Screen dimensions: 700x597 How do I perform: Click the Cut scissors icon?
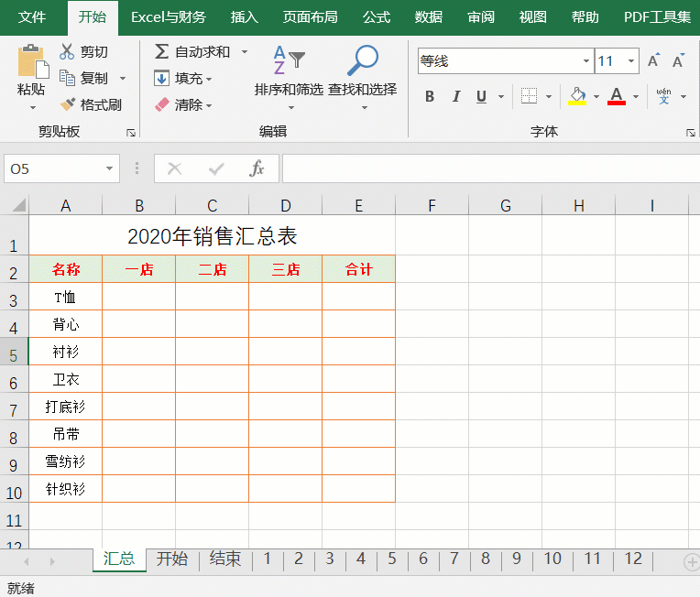click(x=67, y=52)
